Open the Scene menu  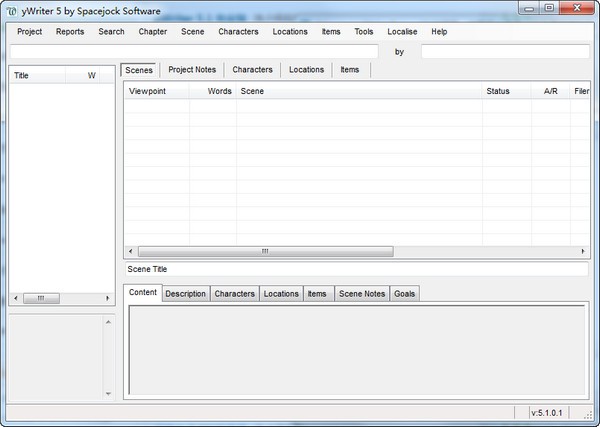pos(192,32)
